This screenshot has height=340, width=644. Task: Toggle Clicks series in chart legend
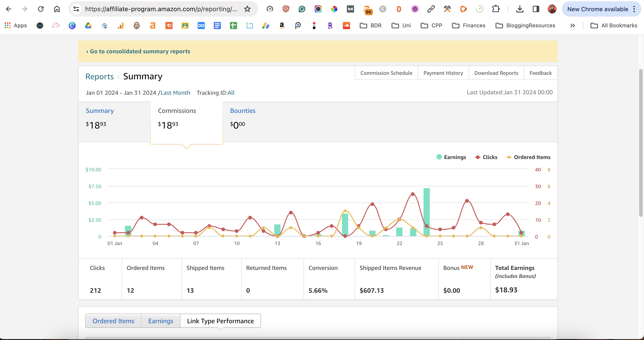coord(486,157)
